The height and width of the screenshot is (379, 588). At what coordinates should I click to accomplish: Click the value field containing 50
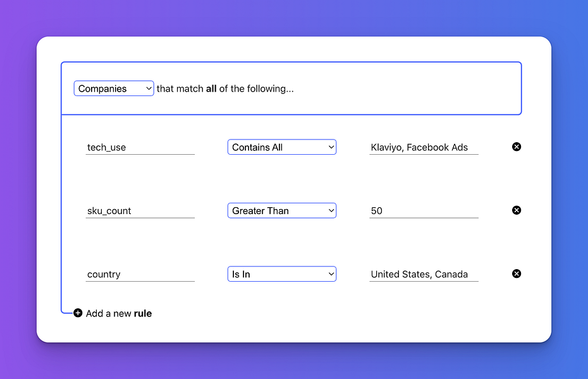[424, 211]
